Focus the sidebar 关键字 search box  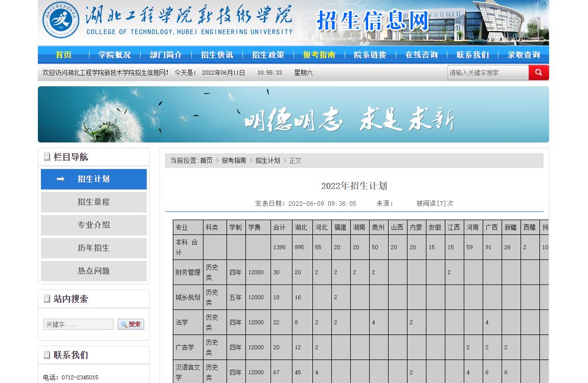[78, 324]
